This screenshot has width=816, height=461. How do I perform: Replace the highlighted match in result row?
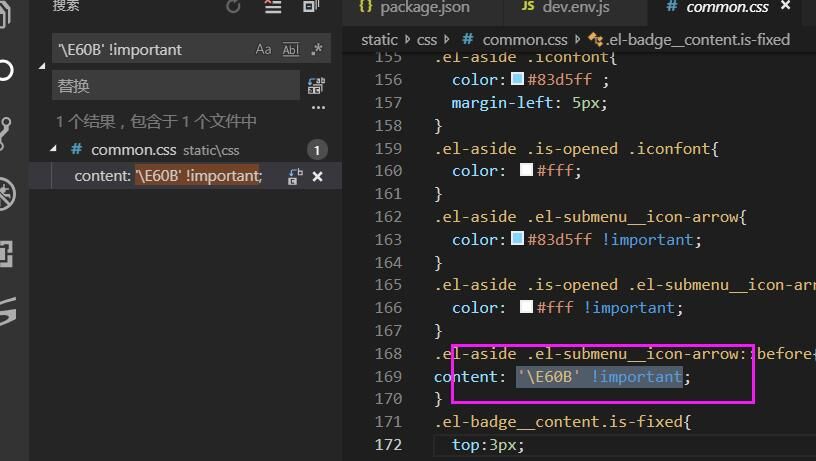tap(295, 177)
